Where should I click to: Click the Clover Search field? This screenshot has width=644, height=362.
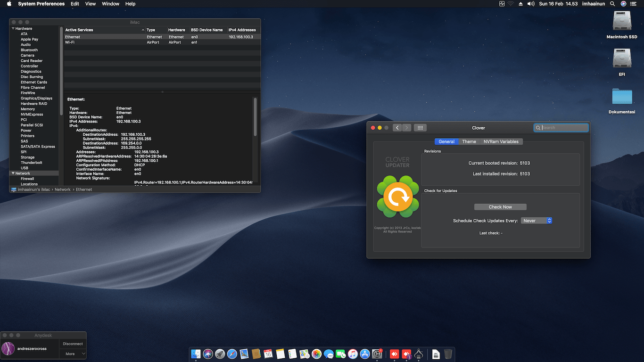coord(561,128)
